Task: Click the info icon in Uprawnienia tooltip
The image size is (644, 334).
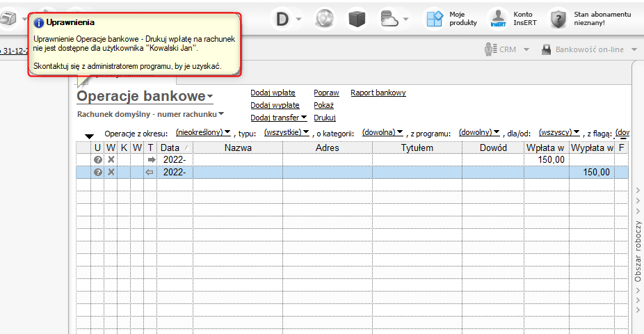Action: pyautogui.click(x=39, y=23)
